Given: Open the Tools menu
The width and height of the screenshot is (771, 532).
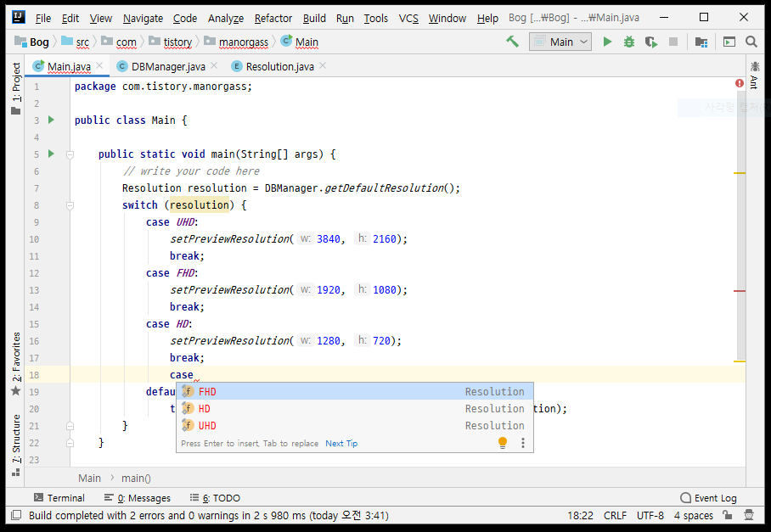Looking at the screenshot, I should 375,18.
